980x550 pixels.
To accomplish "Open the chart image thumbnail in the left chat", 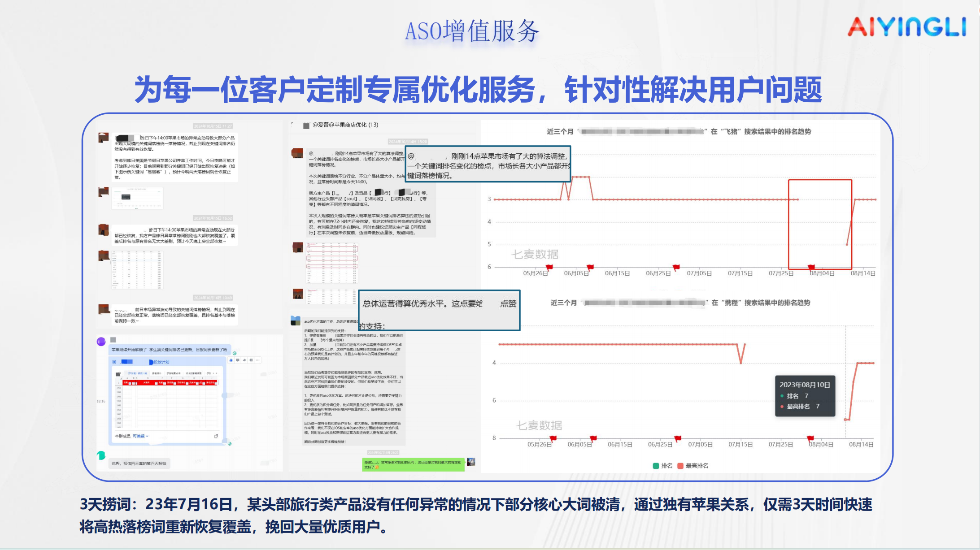I will click(x=137, y=198).
